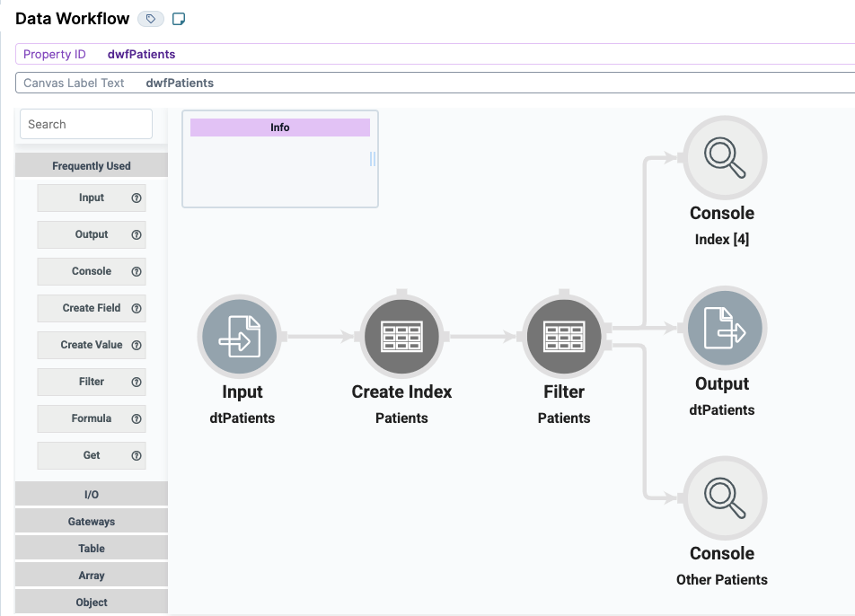855x616 pixels.
Task: Expand the I/O category
Action: (x=91, y=493)
